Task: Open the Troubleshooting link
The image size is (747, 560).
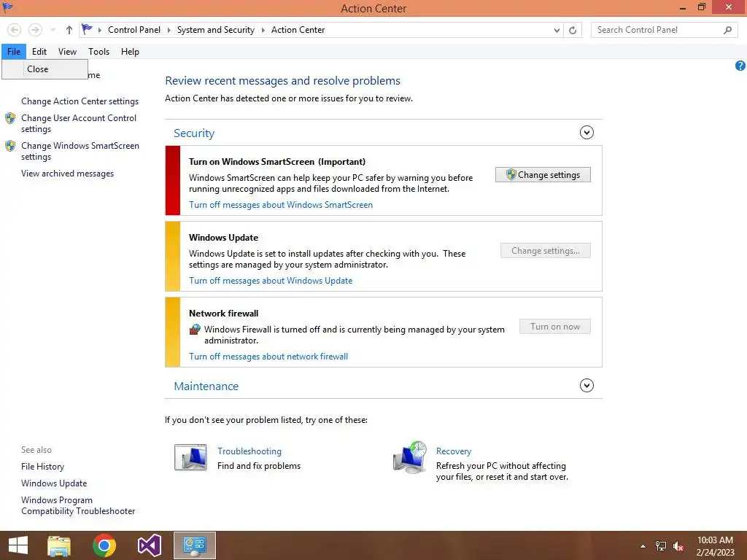Action: point(249,451)
